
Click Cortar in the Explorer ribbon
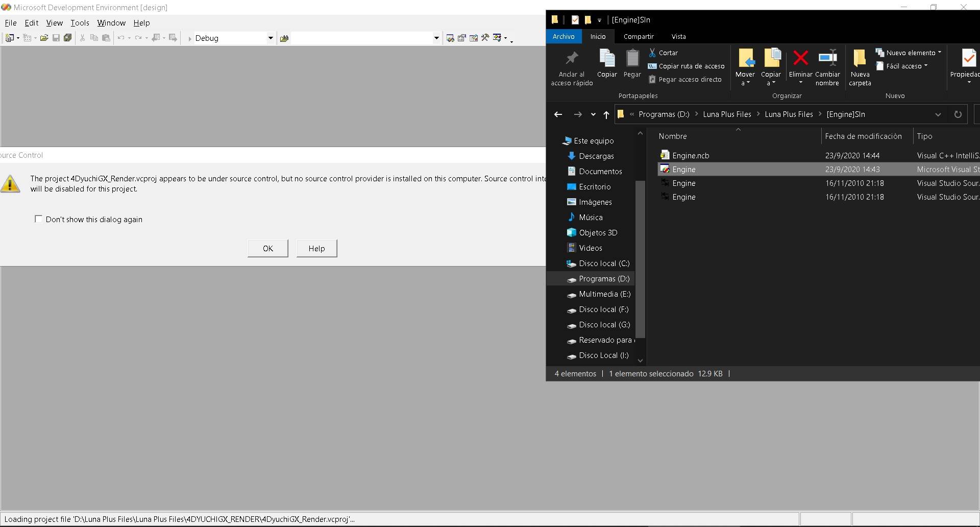pyautogui.click(x=663, y=53)
